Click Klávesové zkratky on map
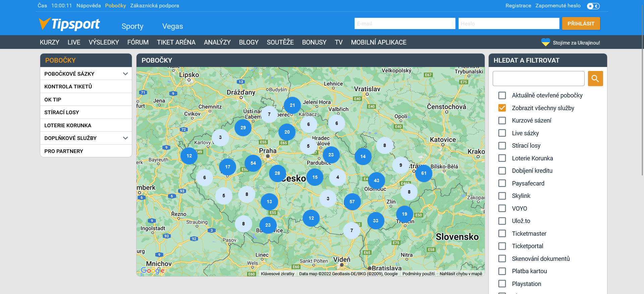The height and width of the screenshot is (294, 644). coord(278,274)
